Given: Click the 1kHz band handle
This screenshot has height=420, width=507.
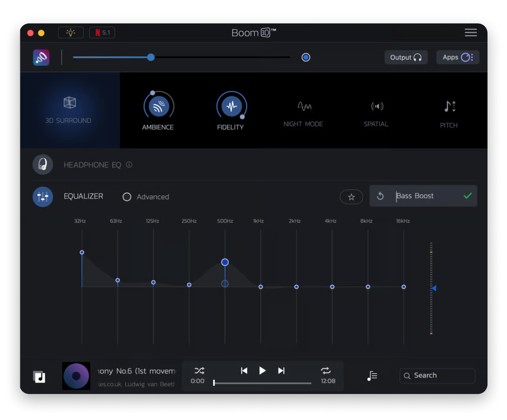Looking at the screenshot, I should (261, 287).
